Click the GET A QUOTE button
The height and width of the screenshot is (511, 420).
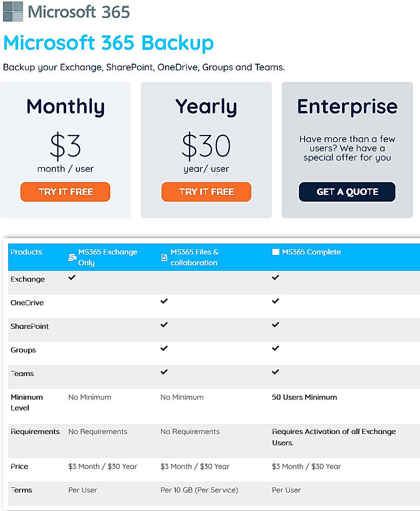347,192
